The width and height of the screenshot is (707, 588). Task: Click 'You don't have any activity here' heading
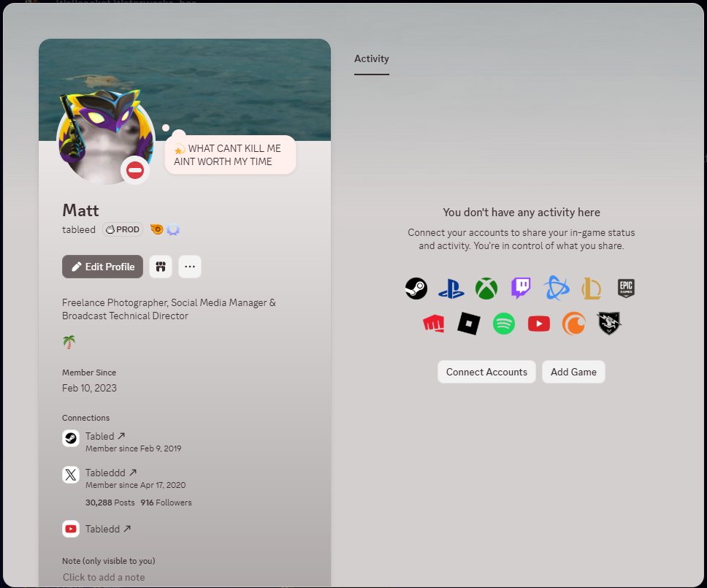521,213
